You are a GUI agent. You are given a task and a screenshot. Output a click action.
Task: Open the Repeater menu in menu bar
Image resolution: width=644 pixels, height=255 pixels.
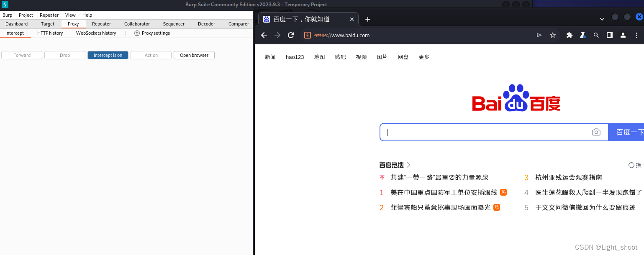point(49,15)
